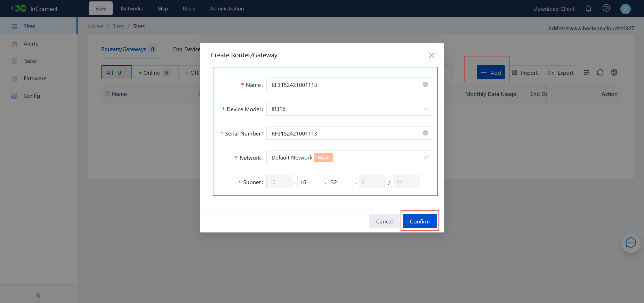Click the Monthly Data Usage column header
The image size is (644, 303).
491,94
